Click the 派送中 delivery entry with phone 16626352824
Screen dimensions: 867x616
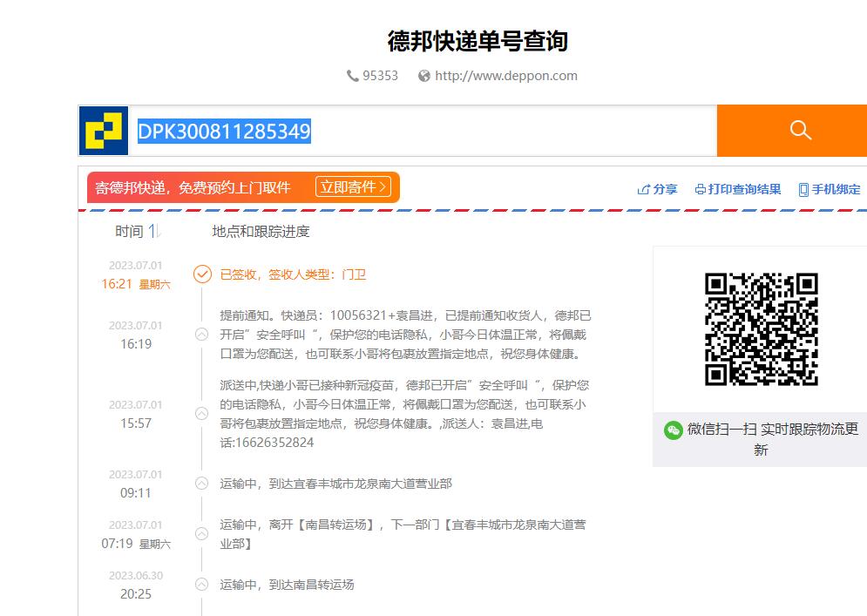pos(403,414)
